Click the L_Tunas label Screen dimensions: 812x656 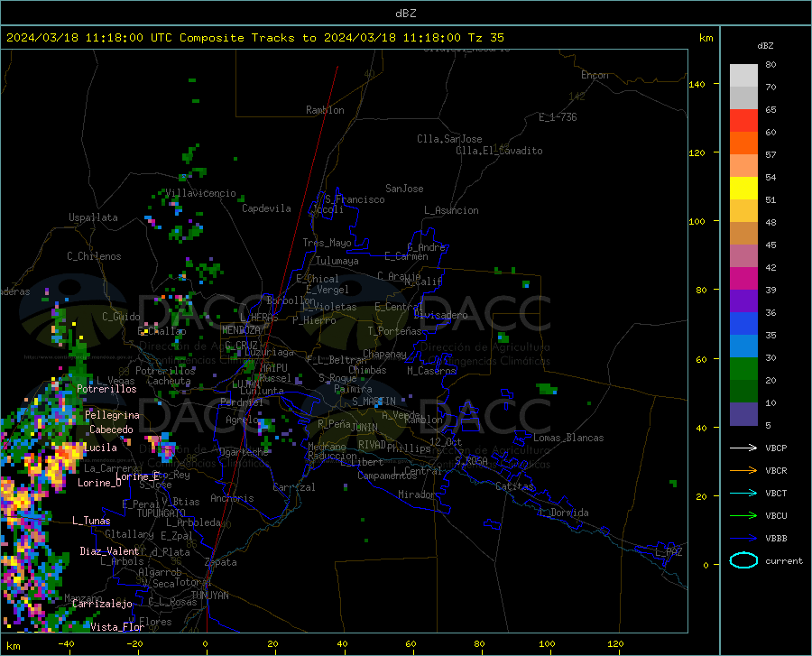(x=91, y=521)
